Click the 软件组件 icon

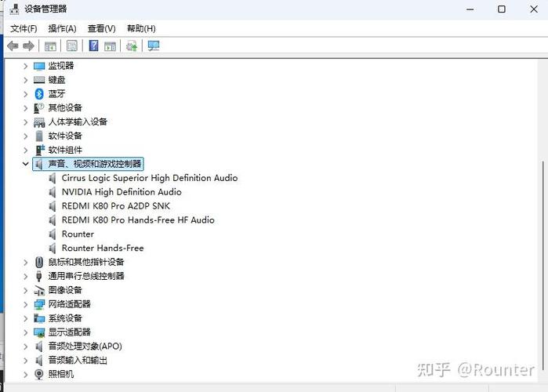point(40,150)
